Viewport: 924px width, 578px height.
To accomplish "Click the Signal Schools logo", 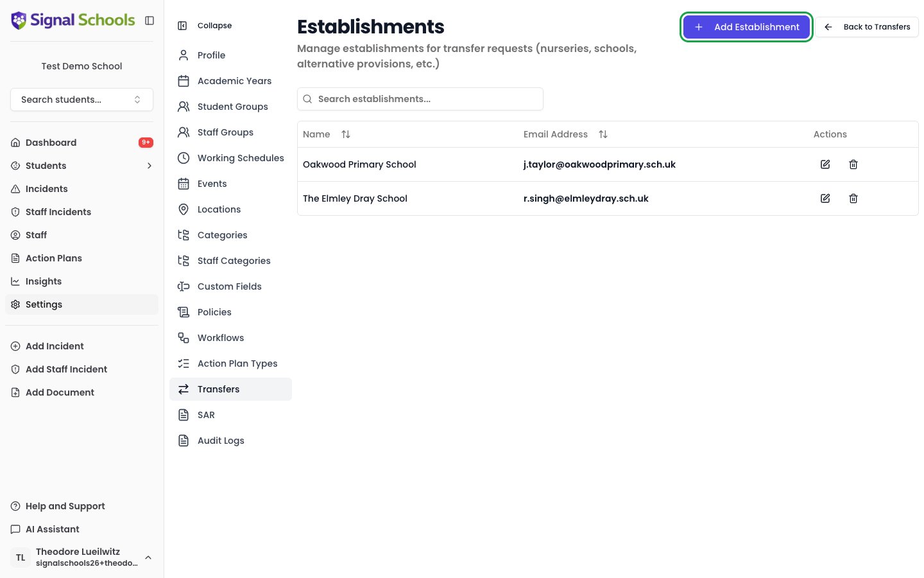I will [73, 21].
